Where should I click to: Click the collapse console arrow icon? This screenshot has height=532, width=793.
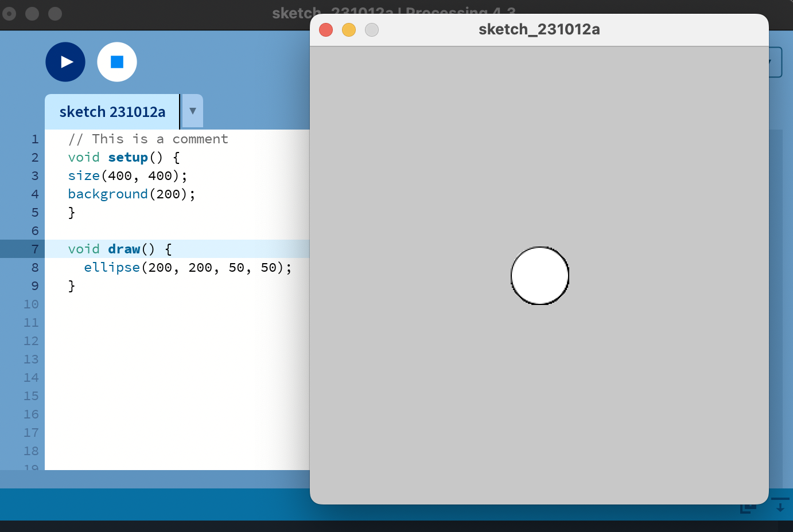780,506
